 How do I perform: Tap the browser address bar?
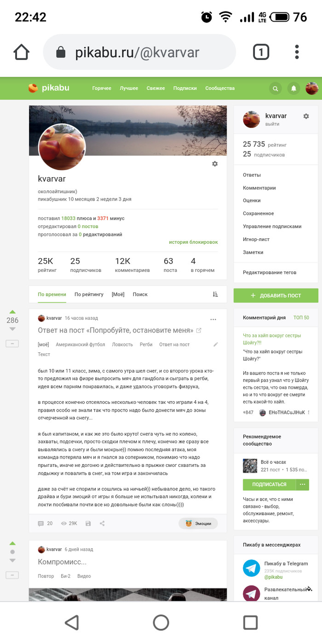point(139,52)
